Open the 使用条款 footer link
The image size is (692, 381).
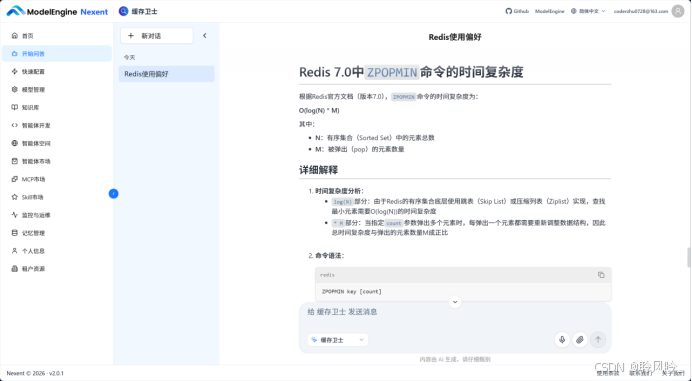608,373
